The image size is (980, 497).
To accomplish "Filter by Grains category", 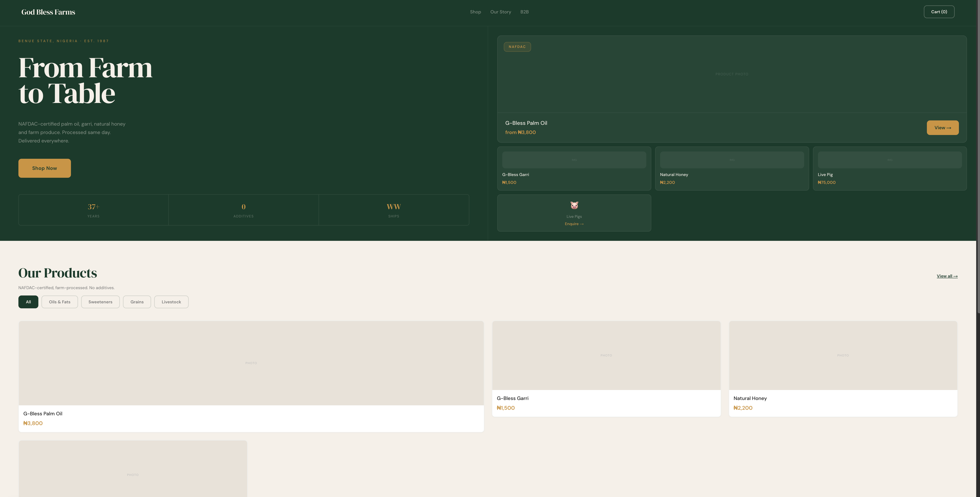I will (x=137, y=302).
